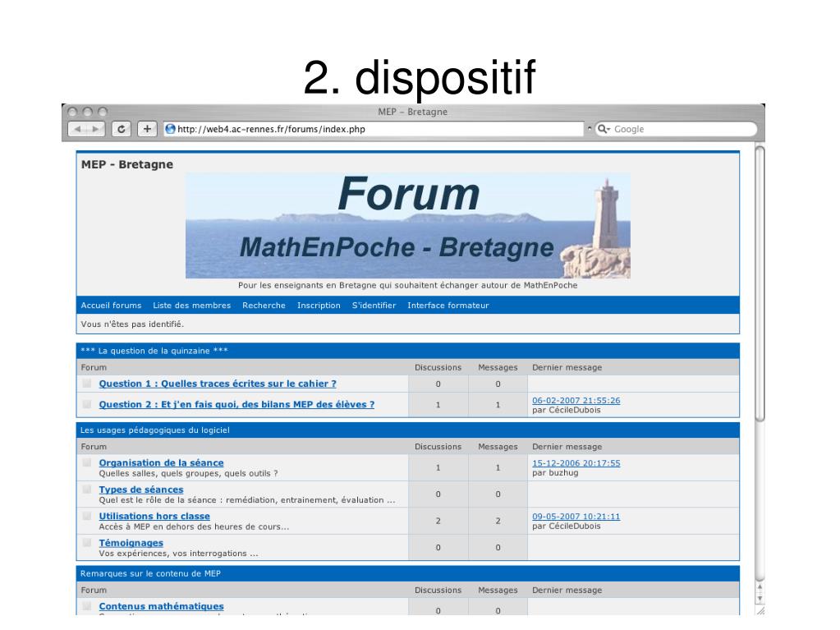Open the Témoignages forum link
This screenshot has height=630, width=840.
tap(131, 543)
